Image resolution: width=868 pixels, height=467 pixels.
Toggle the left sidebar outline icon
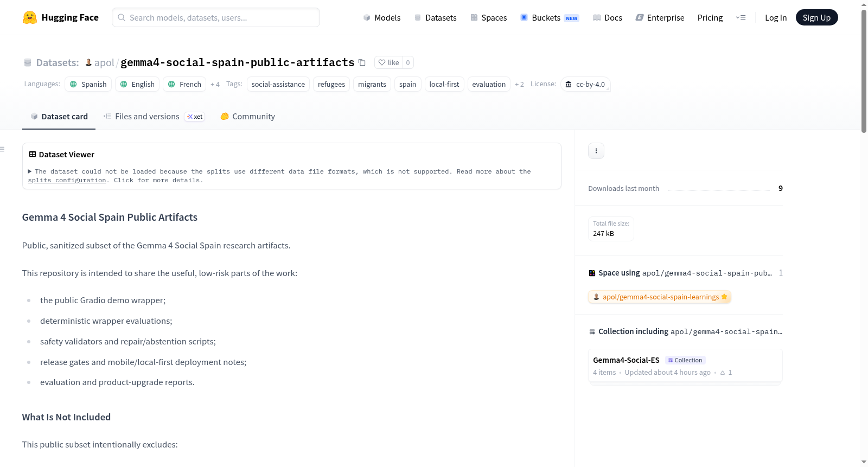click(2, 149)
